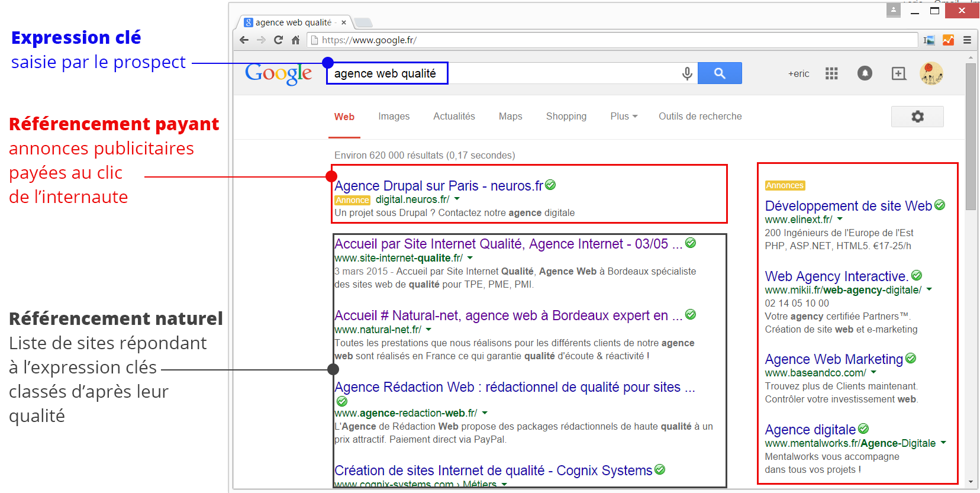Image resolution: width=980 pixels, height=493 pixels.
Task: Click the browser forward arrow
Action: (261, 40)
